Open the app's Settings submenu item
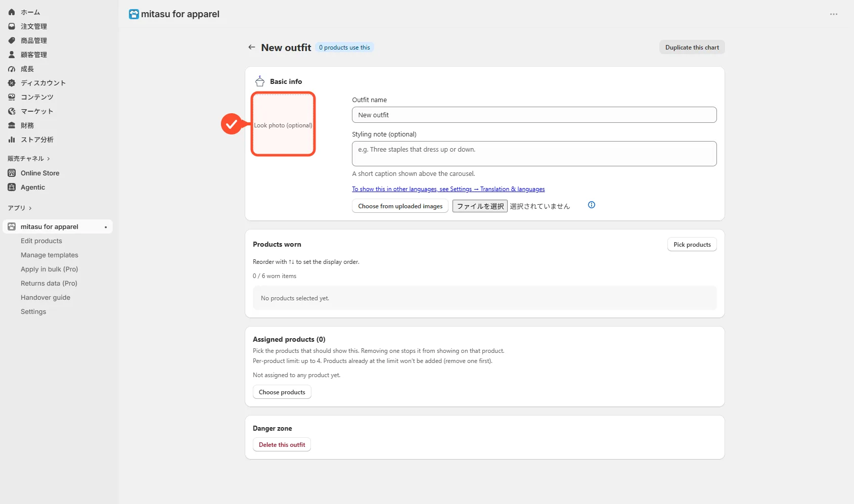 coord(33,312)
